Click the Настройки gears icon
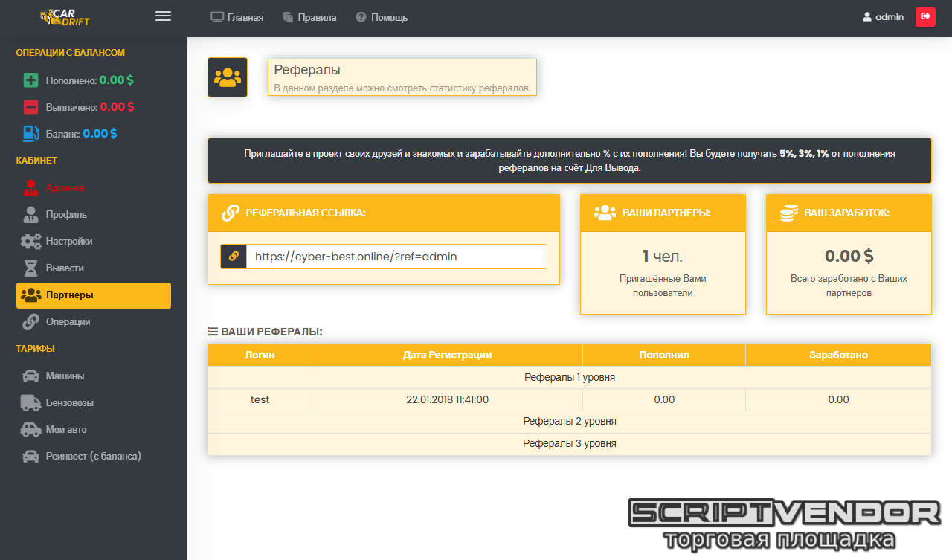Viewport: 952px width, 560px height. [30, 241]
